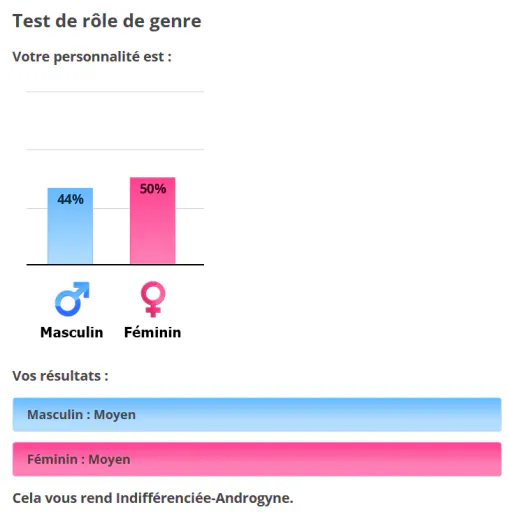Click the 44% label in the chart
Image resolution: width=508 pixels, height=512 pixels.
[x=70, y=199]
